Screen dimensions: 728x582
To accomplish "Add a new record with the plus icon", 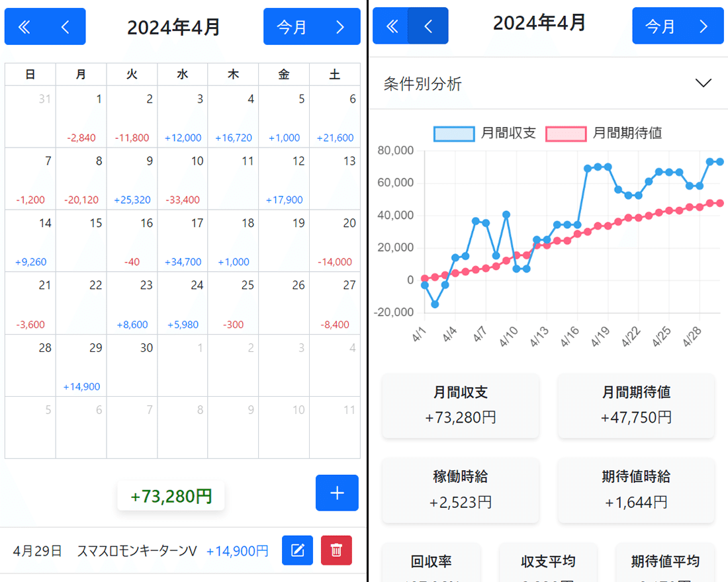I will [x=337, y=493].
